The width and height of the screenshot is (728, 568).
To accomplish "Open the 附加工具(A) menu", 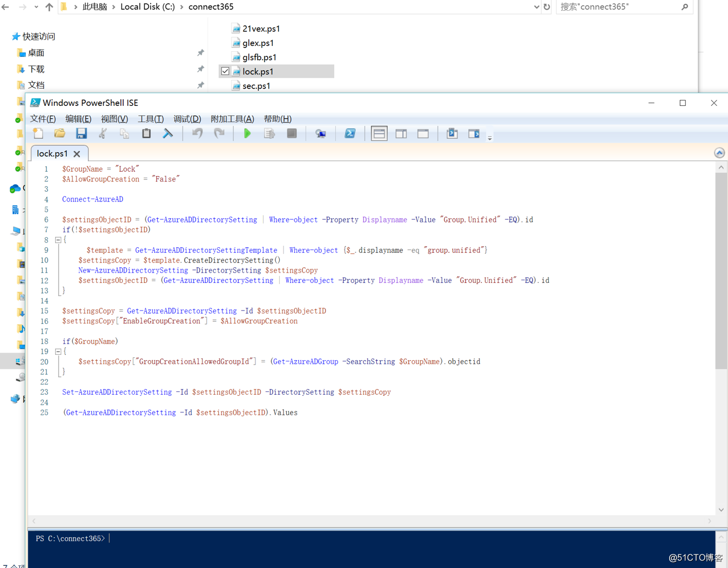I will [x=232, y=119].
